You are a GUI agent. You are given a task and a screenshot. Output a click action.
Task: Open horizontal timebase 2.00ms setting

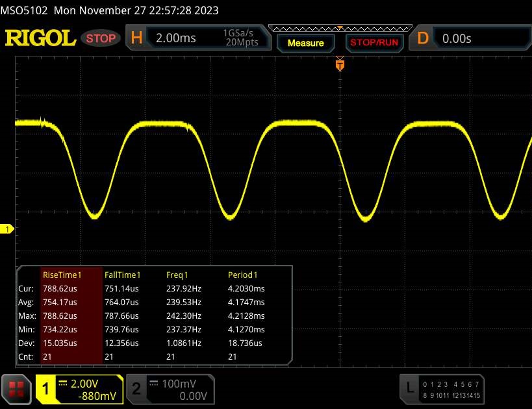(x=176, y=38)
